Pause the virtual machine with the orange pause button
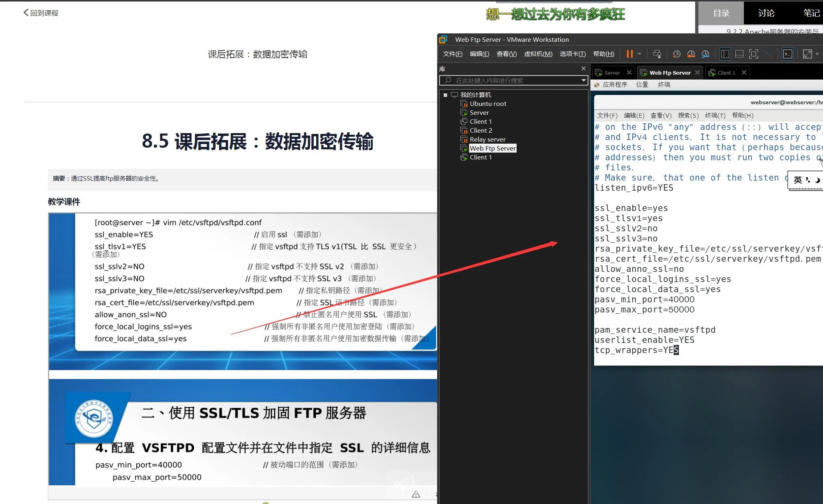The image size is (823, 504). point(629,54)
